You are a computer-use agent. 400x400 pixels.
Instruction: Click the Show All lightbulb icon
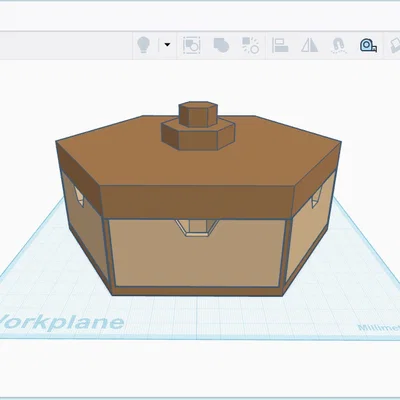tap(144, 45)
